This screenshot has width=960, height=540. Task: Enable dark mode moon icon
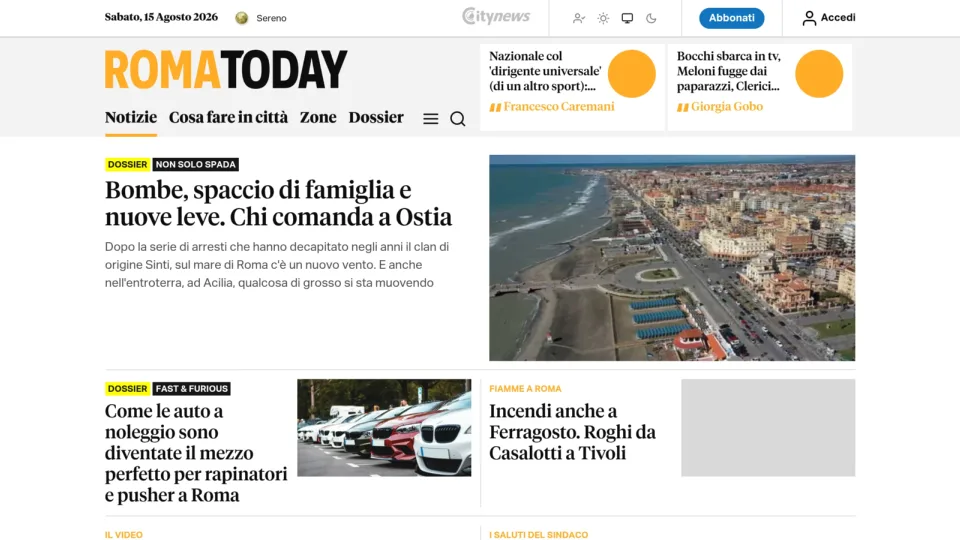651,18
